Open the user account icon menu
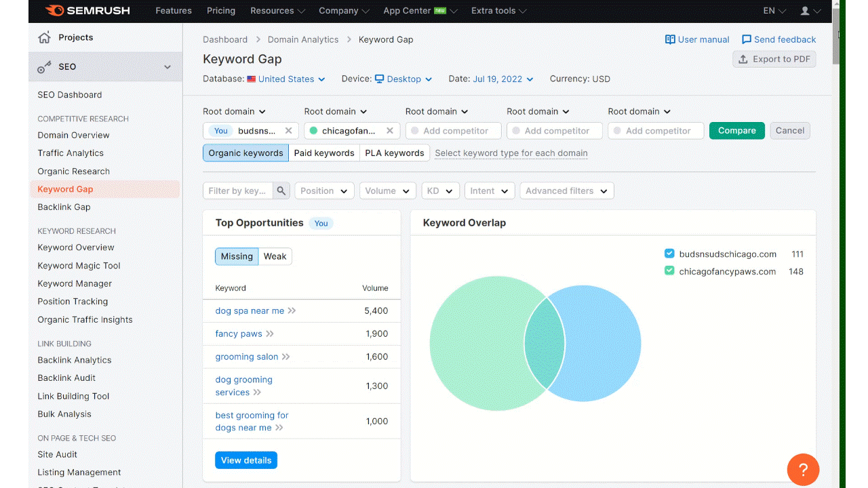 tap(810, 11)
